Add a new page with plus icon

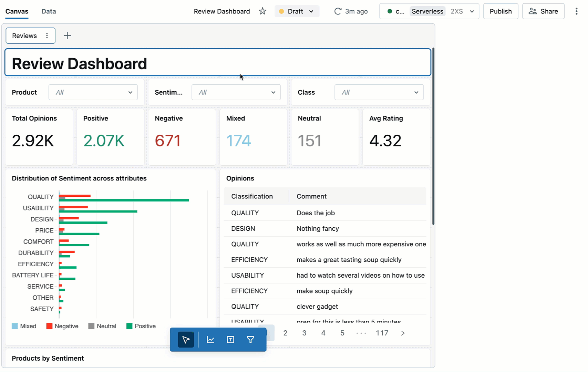point(68,36)
